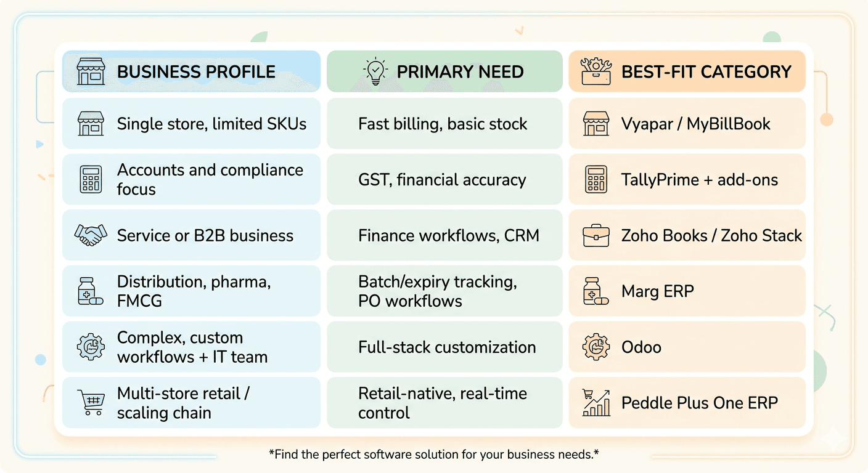Viewport: 868px width, 473px height.
Task: Click the gear icon next to Odoo
Action: click(x=596, y=347)
